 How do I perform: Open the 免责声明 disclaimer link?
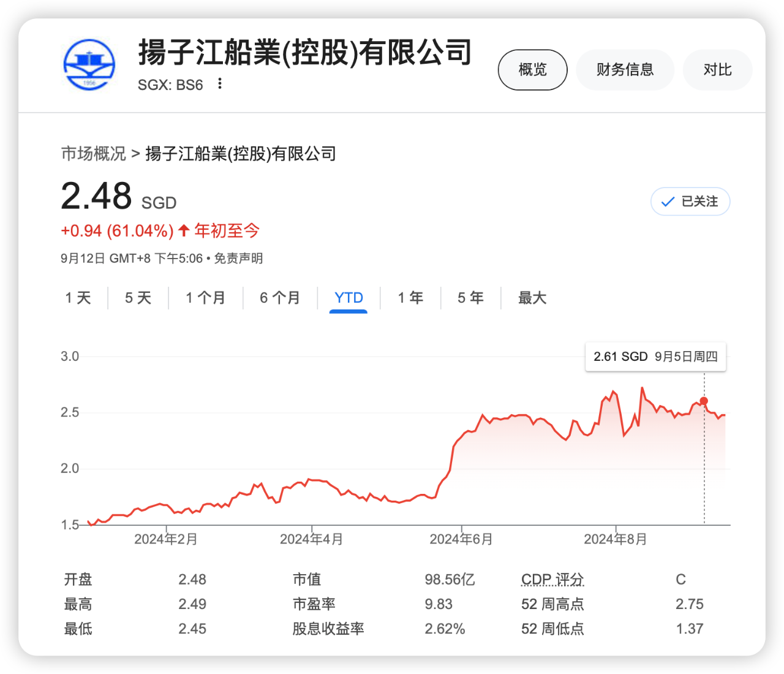[x=238, y=259]
